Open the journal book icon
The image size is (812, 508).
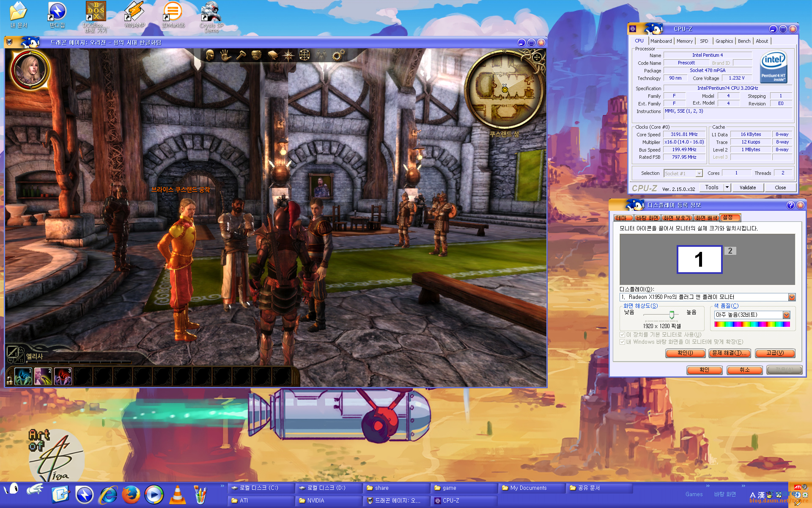273,55
